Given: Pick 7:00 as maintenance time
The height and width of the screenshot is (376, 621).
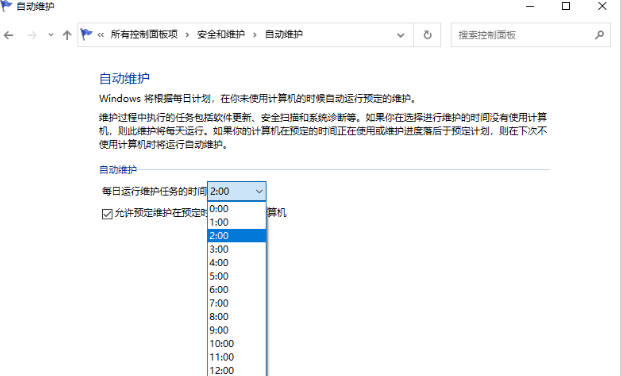Looking at the screenshot, I should click(237, 303).
